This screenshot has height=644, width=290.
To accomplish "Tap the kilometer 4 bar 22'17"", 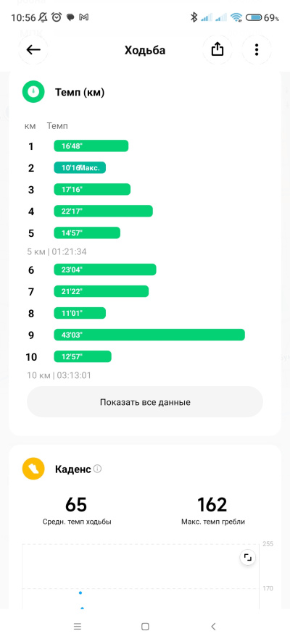I will pos(104,211).
